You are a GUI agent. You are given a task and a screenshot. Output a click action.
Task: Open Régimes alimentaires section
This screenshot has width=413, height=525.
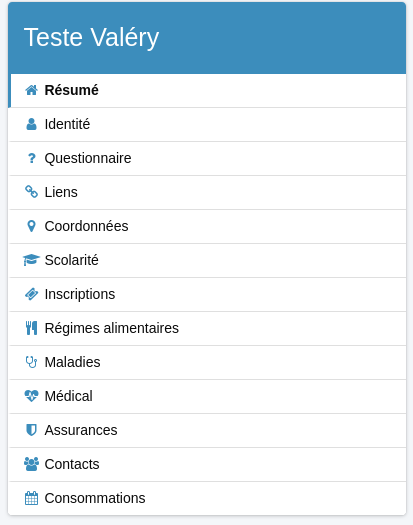click(x=208, y=328)
